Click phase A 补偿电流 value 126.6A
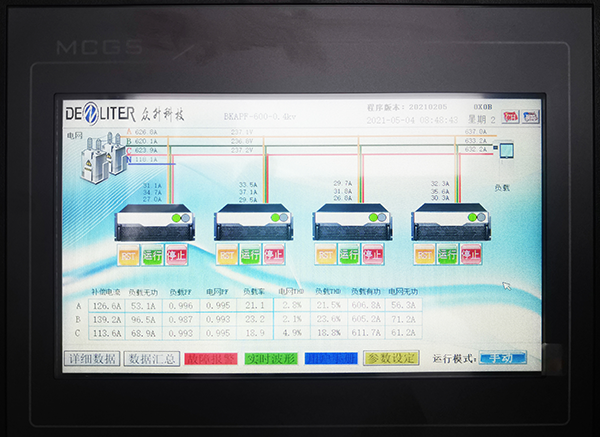The image size is (600, 437). 105,305
